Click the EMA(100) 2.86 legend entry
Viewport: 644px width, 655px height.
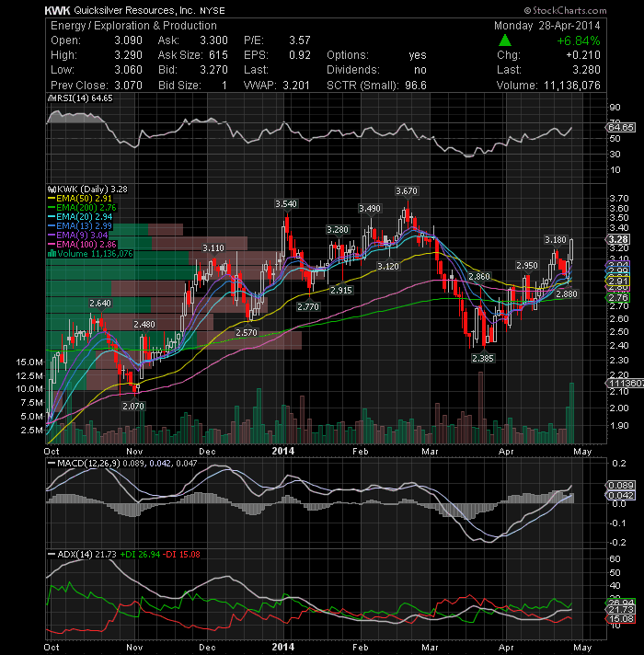pos(82,245)
